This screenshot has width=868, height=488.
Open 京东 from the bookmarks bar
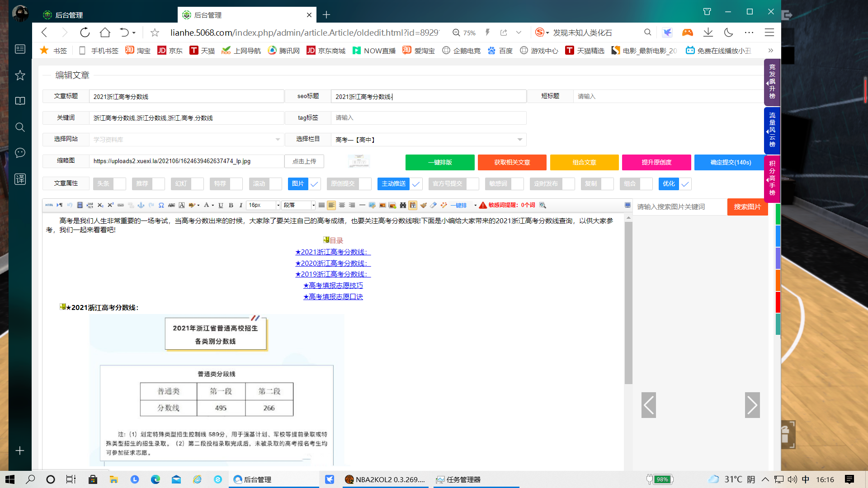(x=170, y=51)
